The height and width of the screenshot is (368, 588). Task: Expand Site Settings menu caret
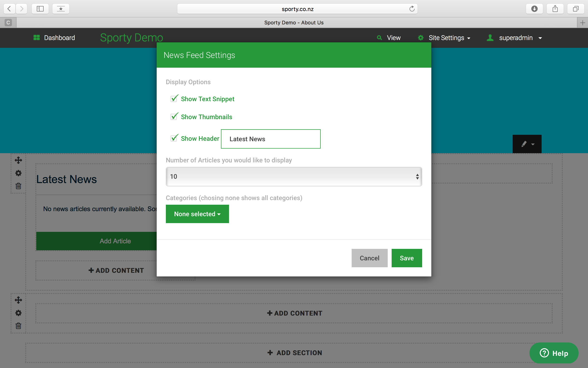469,38
